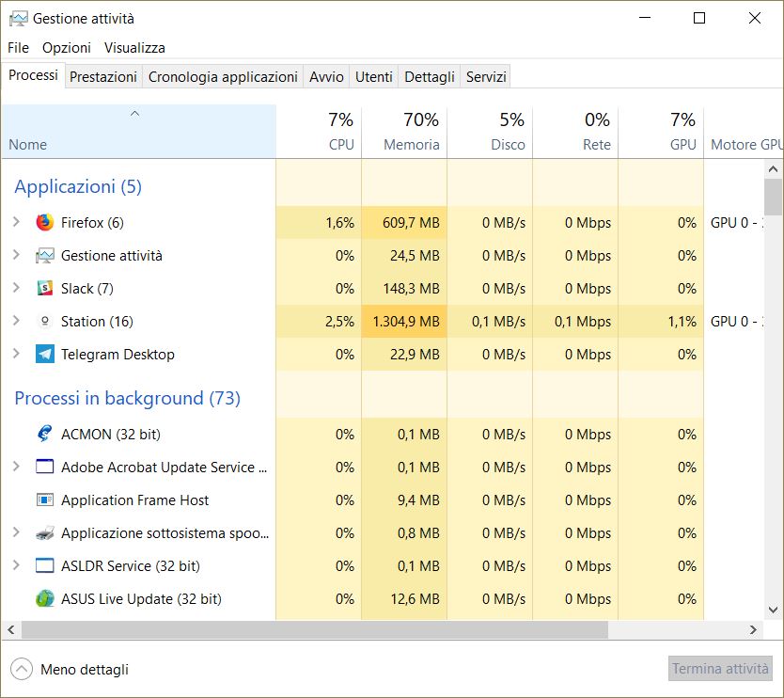This screenshot has width=784, height=698.
Task: Expand the Slack (7) process group
Action: click(17, 288)
